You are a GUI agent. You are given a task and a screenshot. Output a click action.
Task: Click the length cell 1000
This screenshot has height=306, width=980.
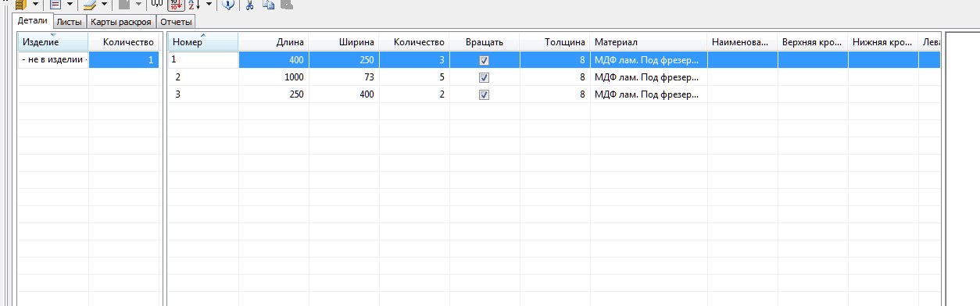point(274,77)
